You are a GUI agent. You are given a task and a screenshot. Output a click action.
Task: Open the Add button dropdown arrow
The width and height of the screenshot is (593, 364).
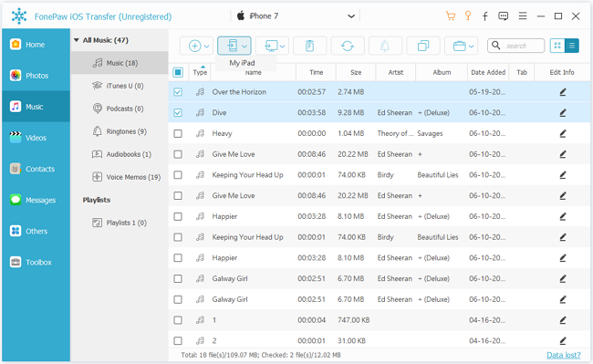[207, 47]
